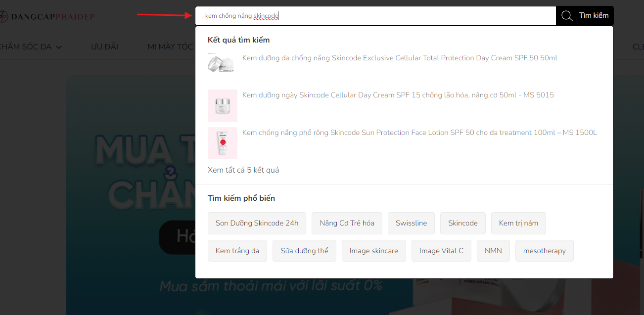
Task: Select popular search tag 'Kem trắng da'
Action: pos(237,251)
